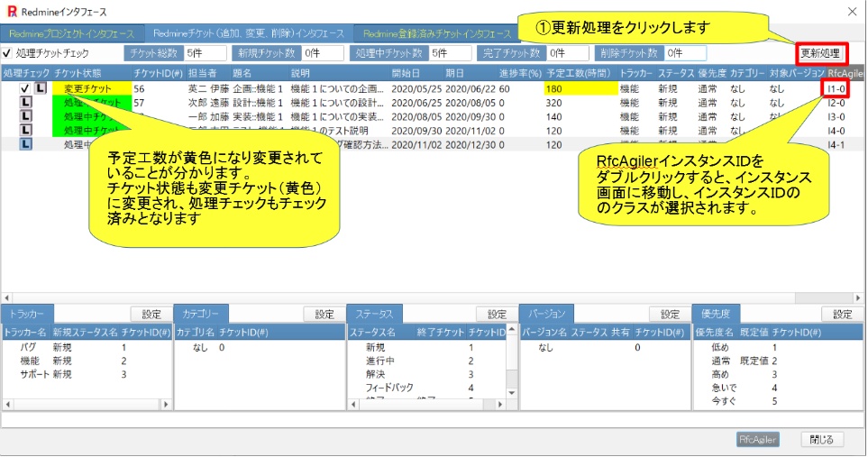Viewport: 868px width, 457px height.
Task: Select the フィードバック row in status list
Action: pyautogui.click(x=427, y=388)
